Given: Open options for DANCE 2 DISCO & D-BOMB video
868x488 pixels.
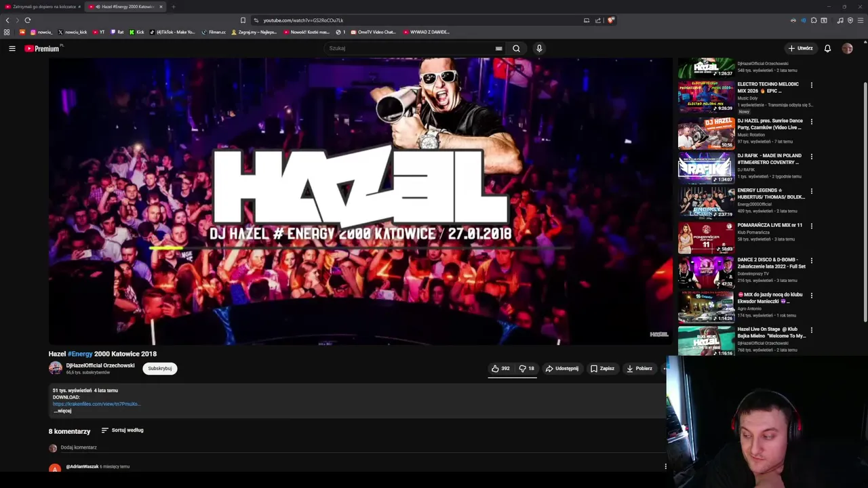Looking at the screenshot, I should coord(811,260).
